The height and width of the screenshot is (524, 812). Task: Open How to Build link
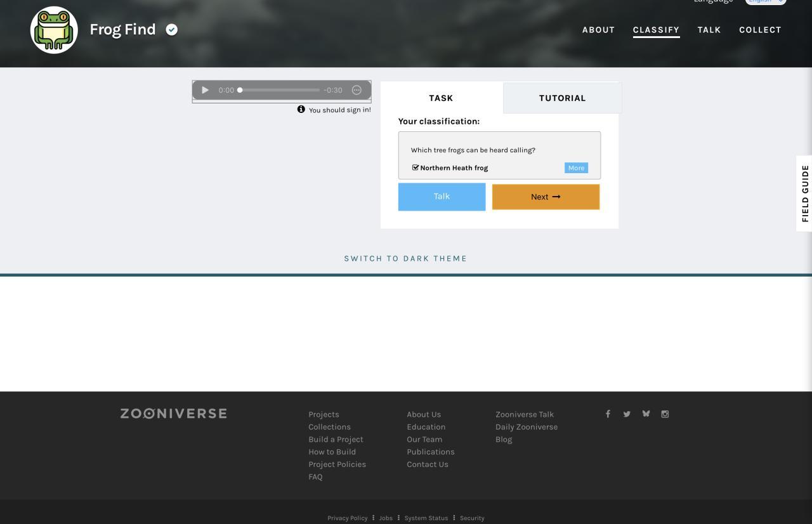tap(332, 452)
